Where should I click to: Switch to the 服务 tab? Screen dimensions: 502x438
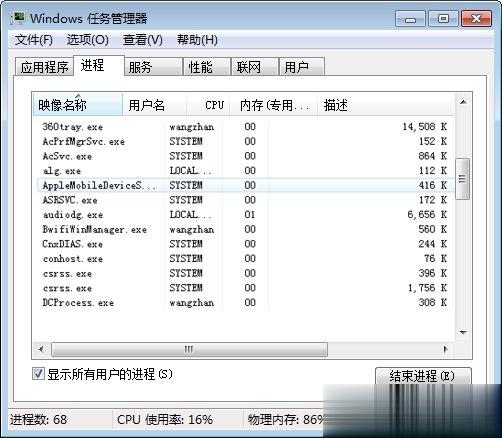pyautogui.click(x=153, y=67)
